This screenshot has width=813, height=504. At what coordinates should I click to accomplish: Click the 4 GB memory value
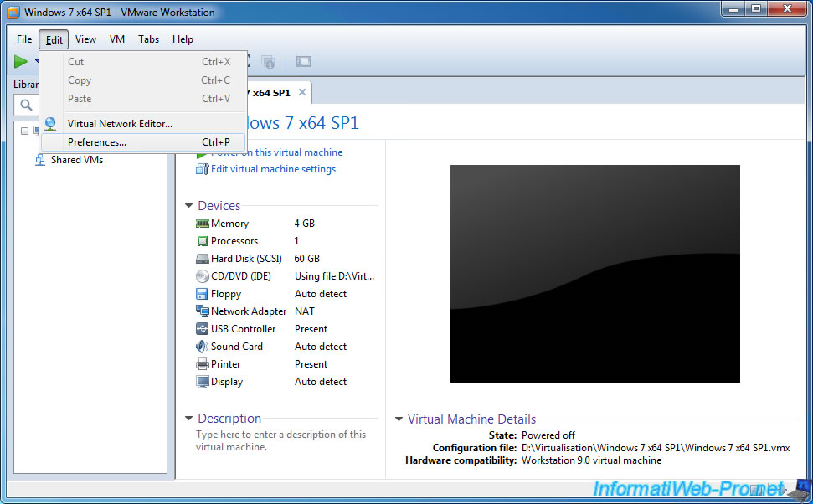305,224
